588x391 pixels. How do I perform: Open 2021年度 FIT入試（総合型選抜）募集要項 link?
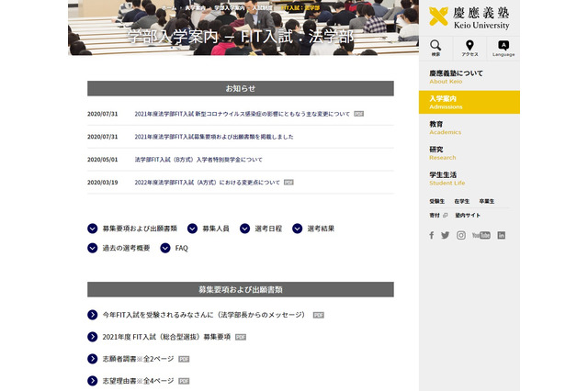(x=166, y=337)
